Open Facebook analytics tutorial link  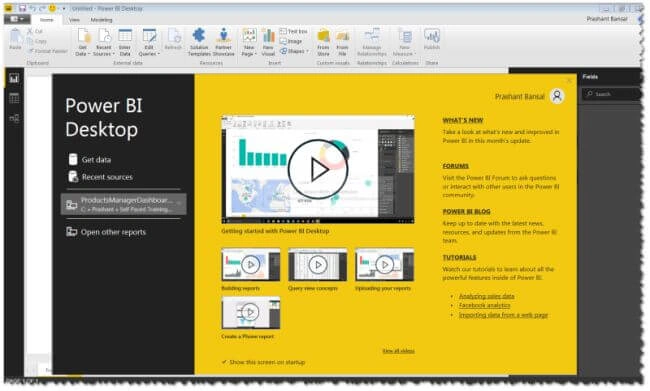click(x=485, y=305)
